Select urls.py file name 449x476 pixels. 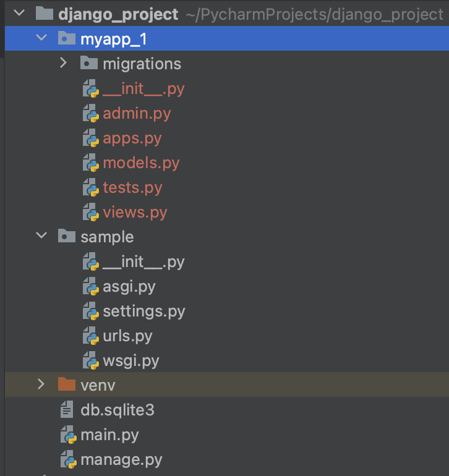(127, 336)
